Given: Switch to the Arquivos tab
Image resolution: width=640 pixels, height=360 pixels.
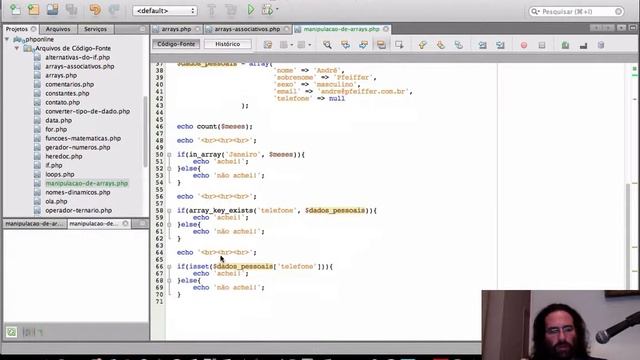Looking at the screenshot, I should point(58,29).
